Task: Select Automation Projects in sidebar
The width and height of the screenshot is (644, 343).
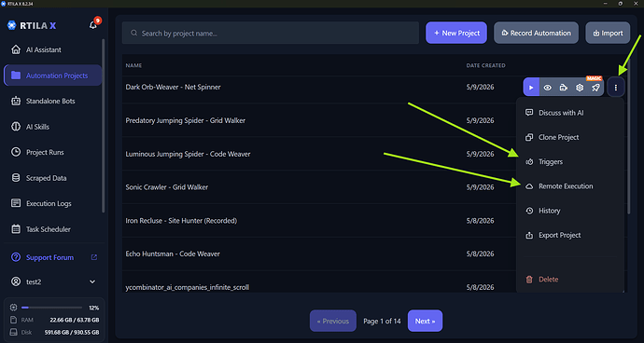Action: click(x=52, y=75)
